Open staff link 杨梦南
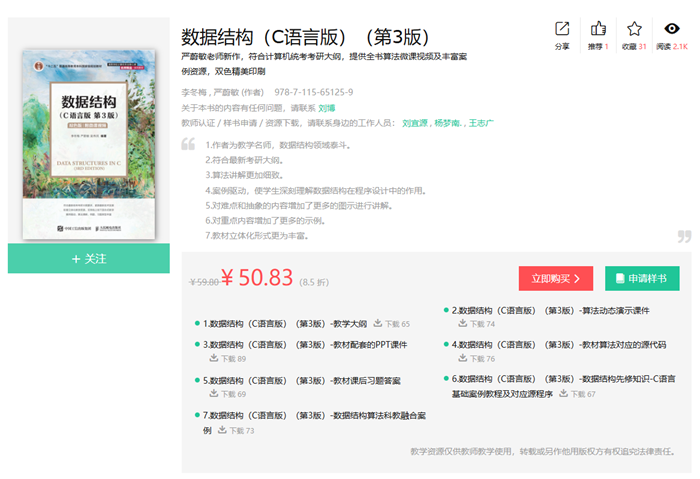The height and width of the screenshot is (479, 700). (448, 123)
